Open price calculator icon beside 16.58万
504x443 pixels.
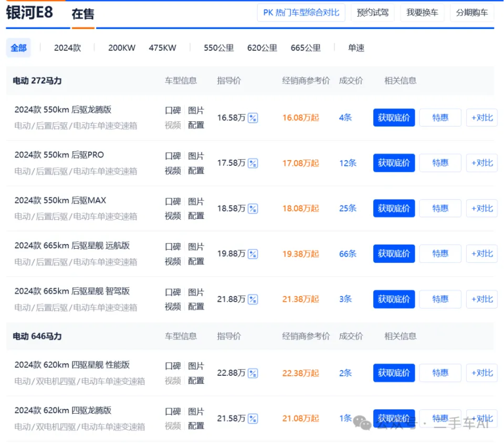[x=253, y=118]
